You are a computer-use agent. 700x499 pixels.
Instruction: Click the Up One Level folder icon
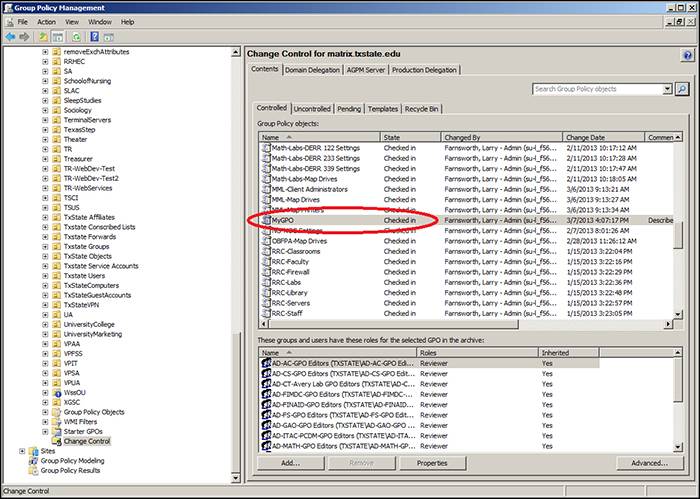[43, 37]
